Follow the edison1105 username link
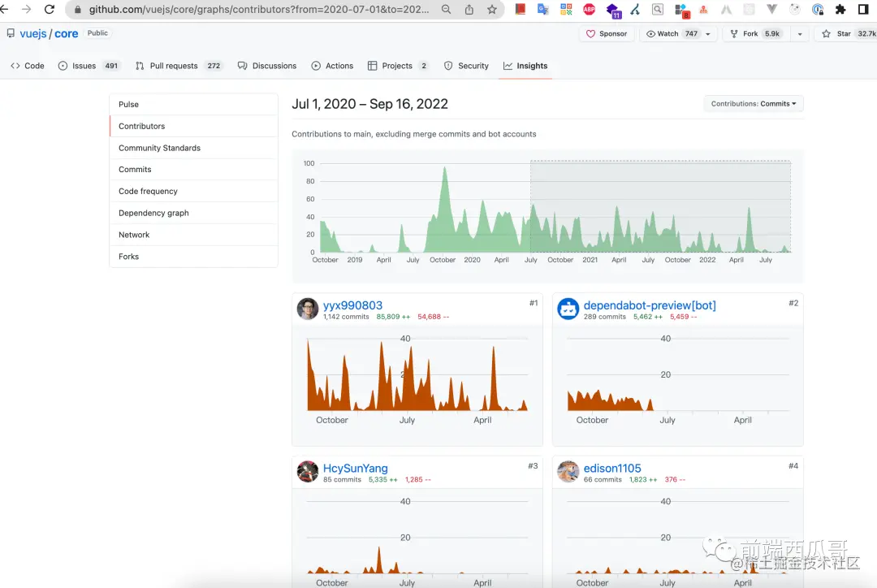This screenshot has width=877, height=588. (612, 469)
